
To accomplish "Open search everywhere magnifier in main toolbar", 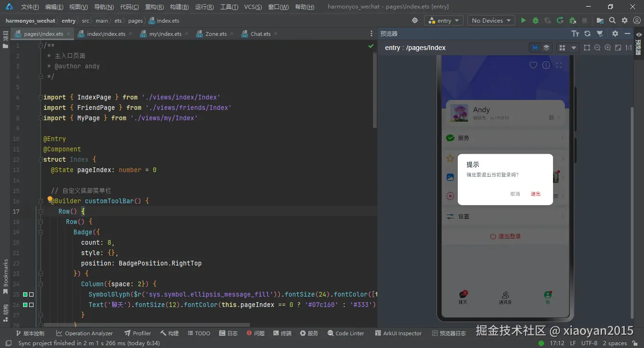I will tap(612, 20).
